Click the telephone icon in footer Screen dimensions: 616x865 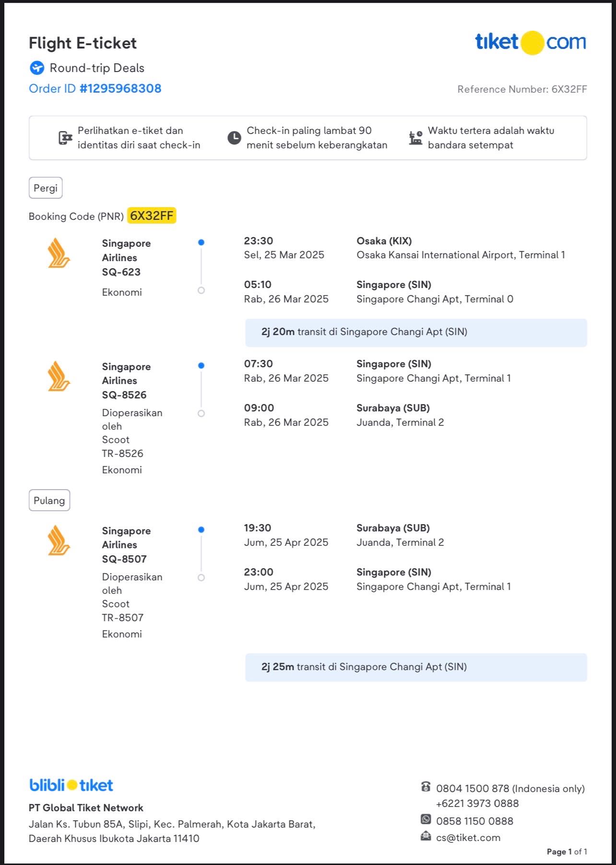(426, 787)
